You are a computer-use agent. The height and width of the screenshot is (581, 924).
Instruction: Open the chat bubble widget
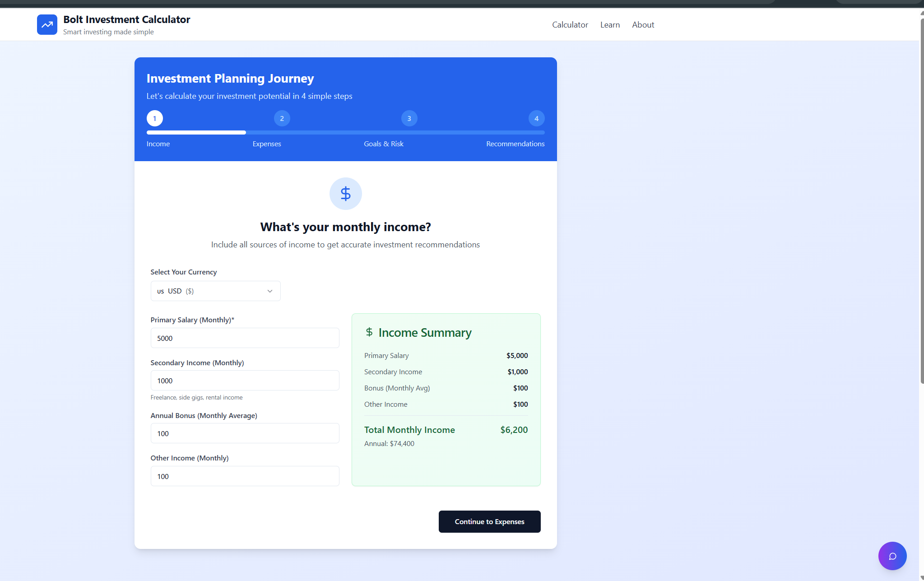[x=892, y=556]
